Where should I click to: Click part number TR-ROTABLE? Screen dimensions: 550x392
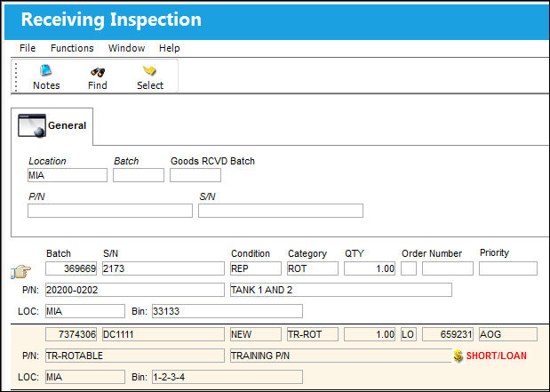(x=135, y=356)
